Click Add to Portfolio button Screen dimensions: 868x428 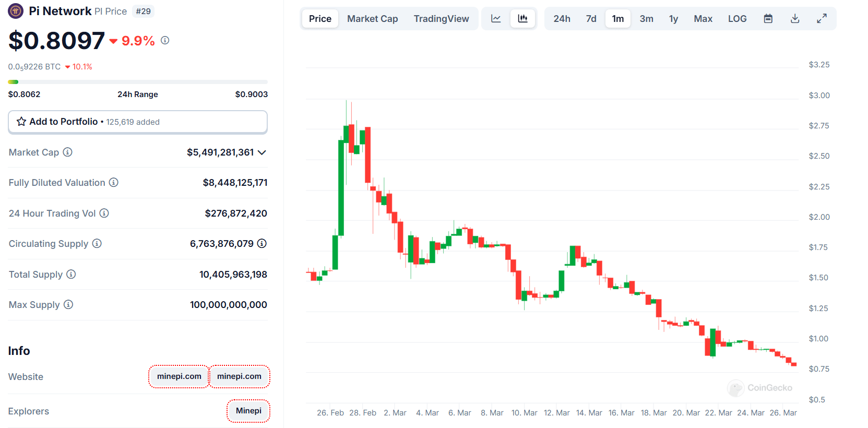pos(138,122)
